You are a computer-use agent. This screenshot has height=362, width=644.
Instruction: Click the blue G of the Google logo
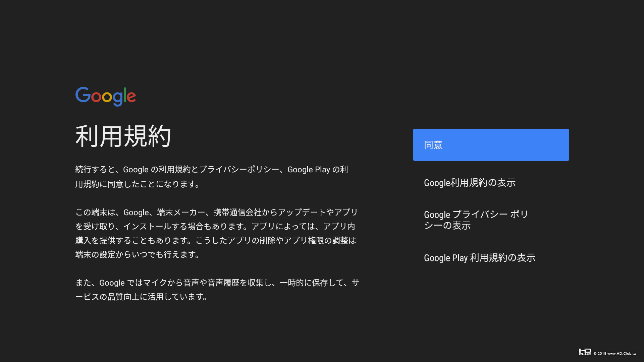pyautogui.click(x=83, y=95)
